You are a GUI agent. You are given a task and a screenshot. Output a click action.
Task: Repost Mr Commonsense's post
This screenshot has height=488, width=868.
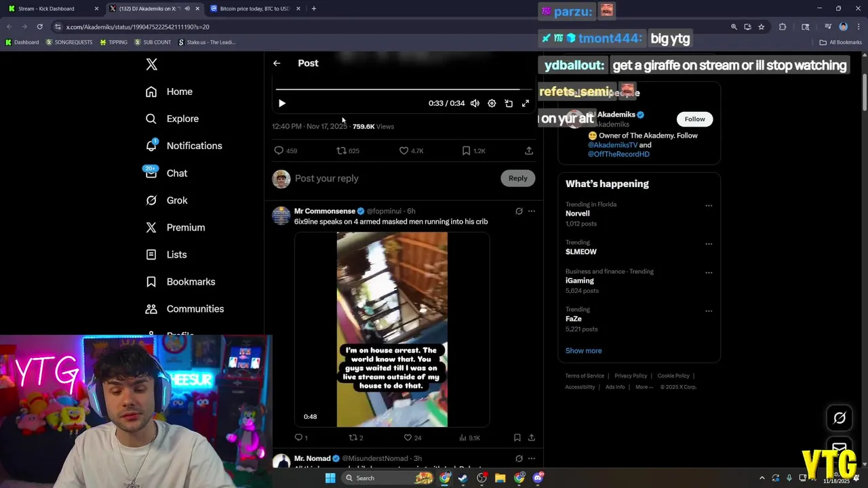point(356,438)
